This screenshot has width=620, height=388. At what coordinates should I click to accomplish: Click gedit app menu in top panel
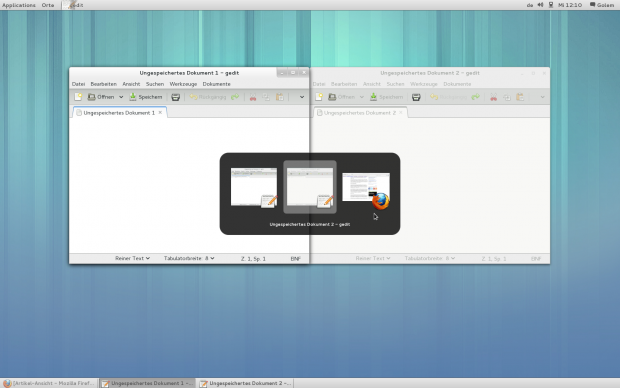coord(74,5)
